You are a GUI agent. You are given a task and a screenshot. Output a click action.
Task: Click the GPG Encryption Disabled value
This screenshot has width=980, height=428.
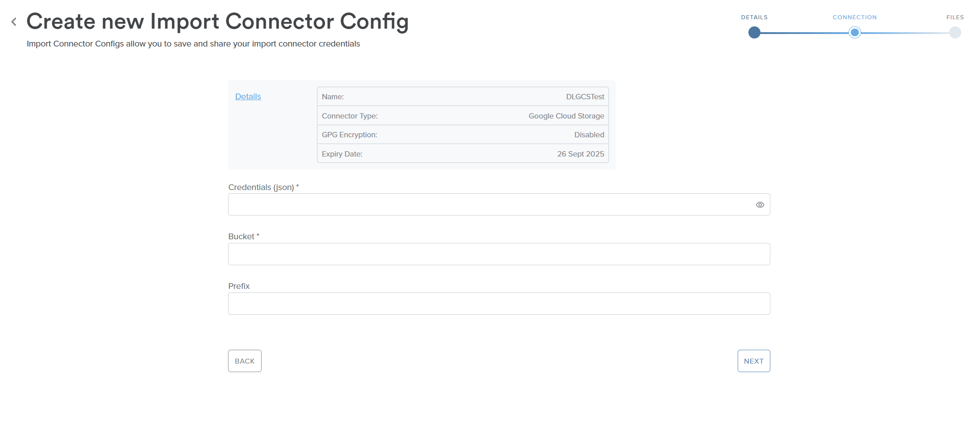(x=589, y=135)
